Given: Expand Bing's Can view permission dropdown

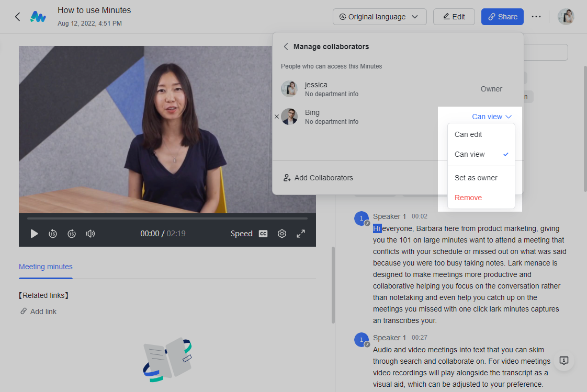Looking at the screenshot, I should tap(491, 117).
